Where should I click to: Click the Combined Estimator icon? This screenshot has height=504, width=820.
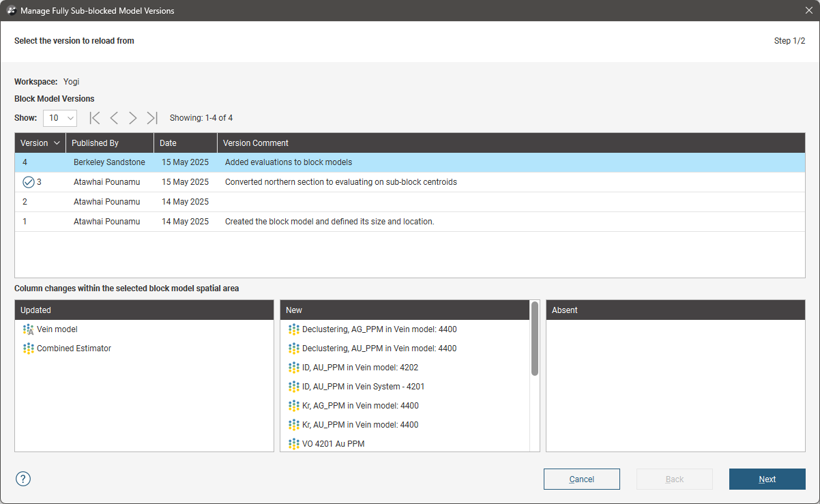(28, 349)
